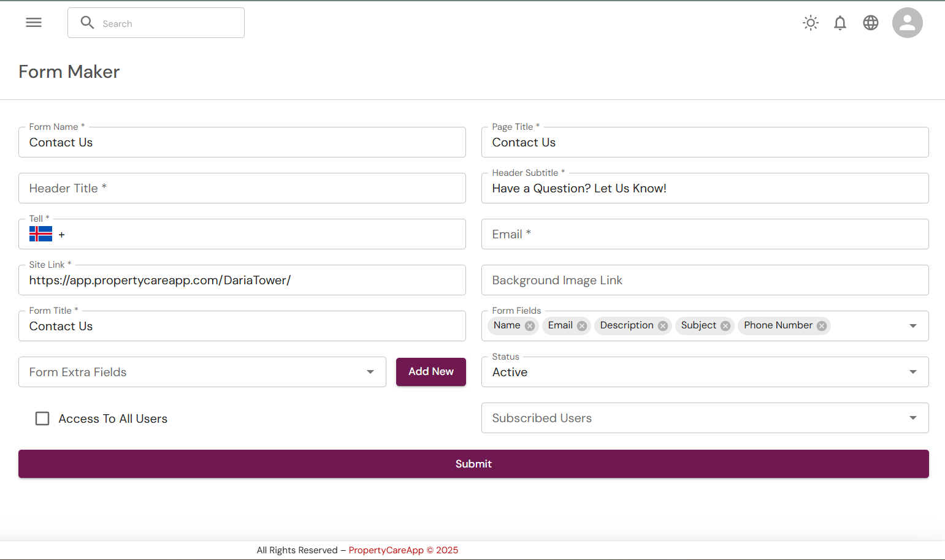Viewport: 945px width, 560px height.
Task: Remove the Email chip from Form Fields
Action: [x=582, y=326]
